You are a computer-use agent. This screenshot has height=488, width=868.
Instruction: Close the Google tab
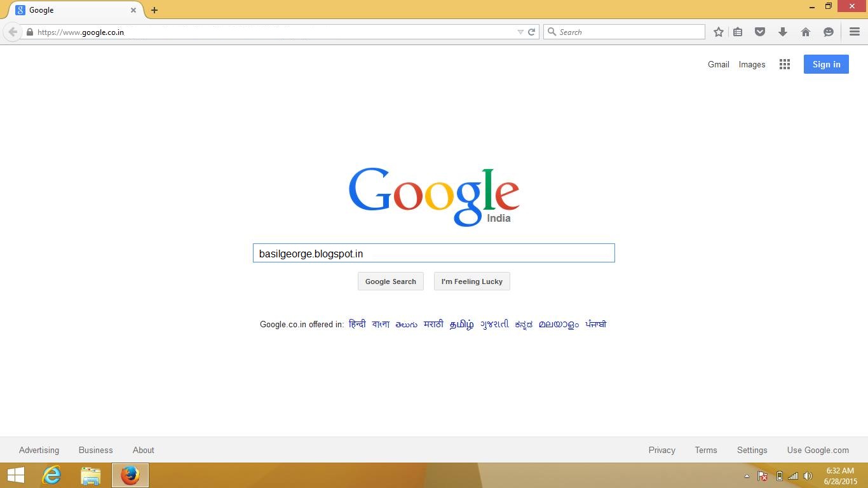point(133,10)
